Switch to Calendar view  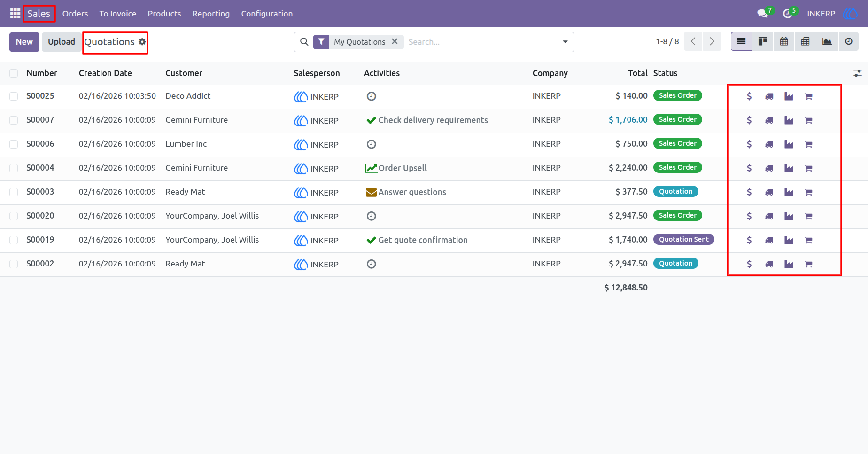[x=784, y=42]
